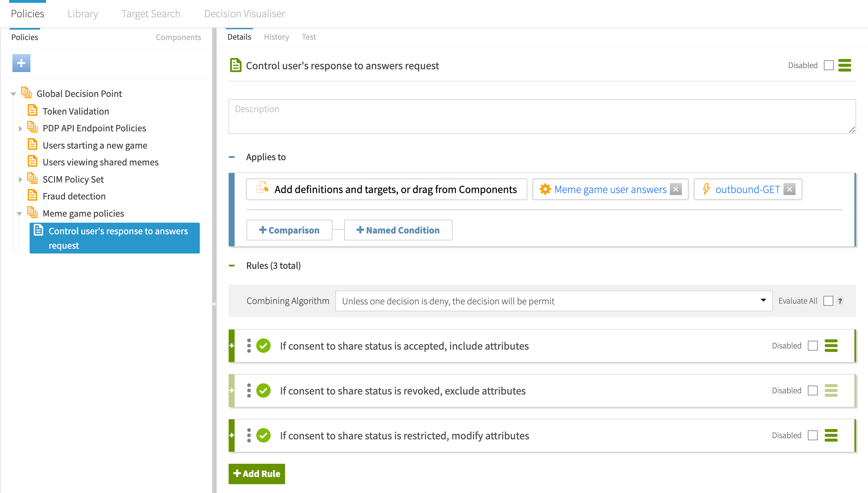Screen dimensions: 868x493
Task: Click the + Comparison button
Action: (289, 230)
